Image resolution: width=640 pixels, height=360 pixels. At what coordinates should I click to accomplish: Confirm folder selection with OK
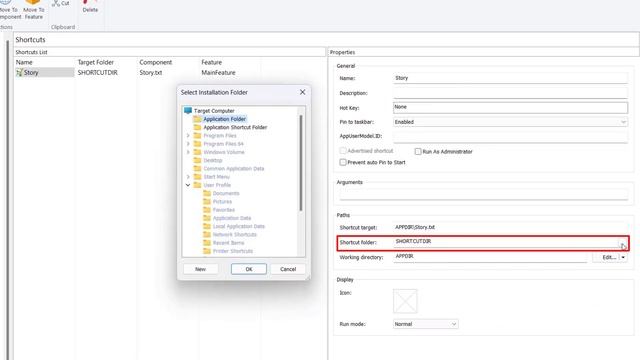(x=249, y=269)
